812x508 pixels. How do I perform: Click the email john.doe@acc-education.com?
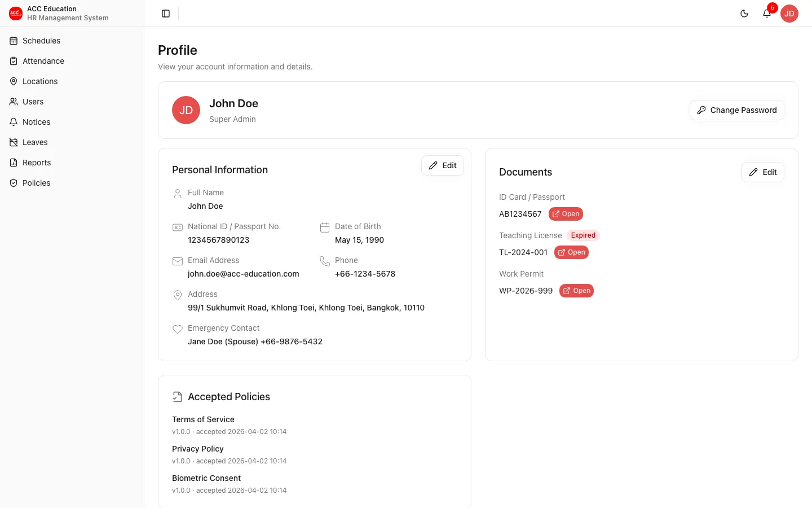[x=244, y=274]
